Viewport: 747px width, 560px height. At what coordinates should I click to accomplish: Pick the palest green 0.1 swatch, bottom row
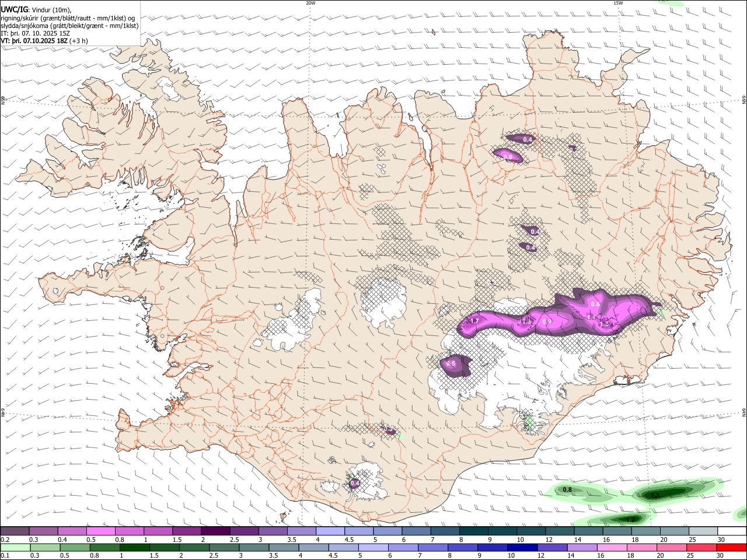pyautogui.click(x=16, y=548)
